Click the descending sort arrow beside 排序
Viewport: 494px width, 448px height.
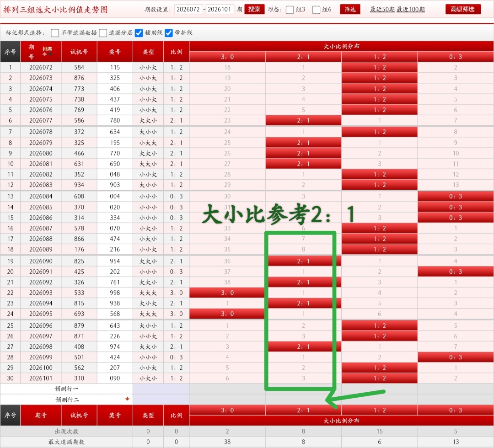[50, 54]
